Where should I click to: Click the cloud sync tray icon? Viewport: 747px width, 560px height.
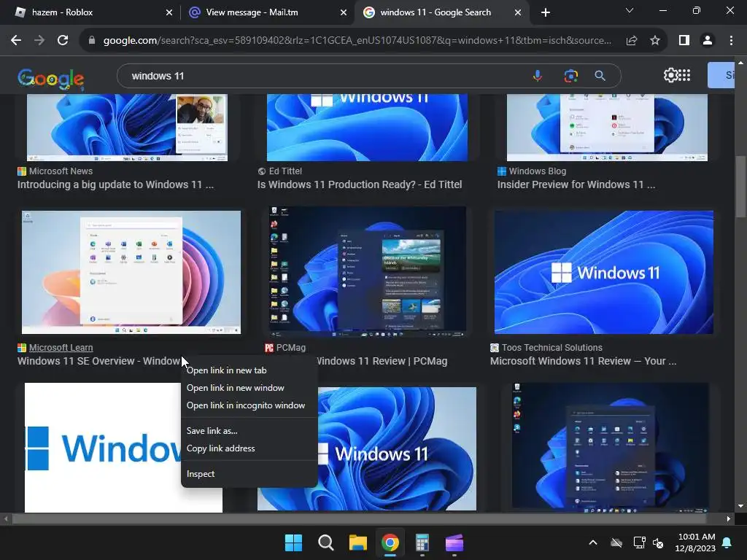(x=616, y=542)
